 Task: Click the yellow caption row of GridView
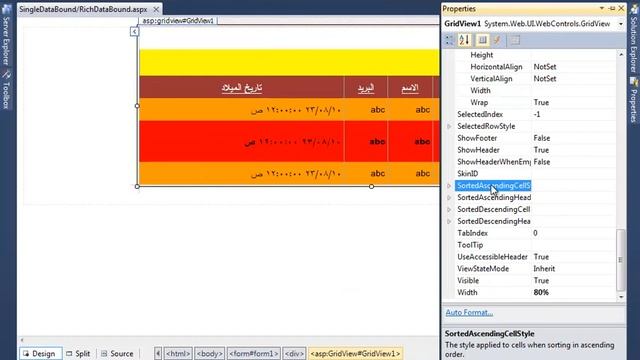pyautogui.click(x=289, y=62)
